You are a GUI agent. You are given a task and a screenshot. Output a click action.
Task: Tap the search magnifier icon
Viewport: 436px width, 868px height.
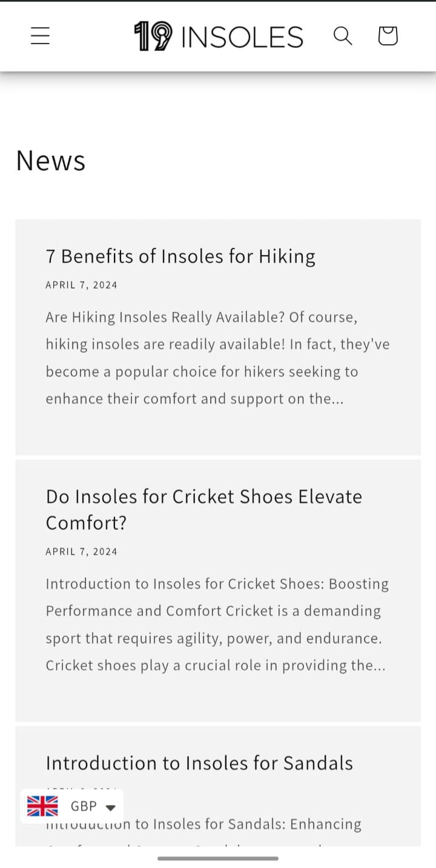(x=343, y=36)
